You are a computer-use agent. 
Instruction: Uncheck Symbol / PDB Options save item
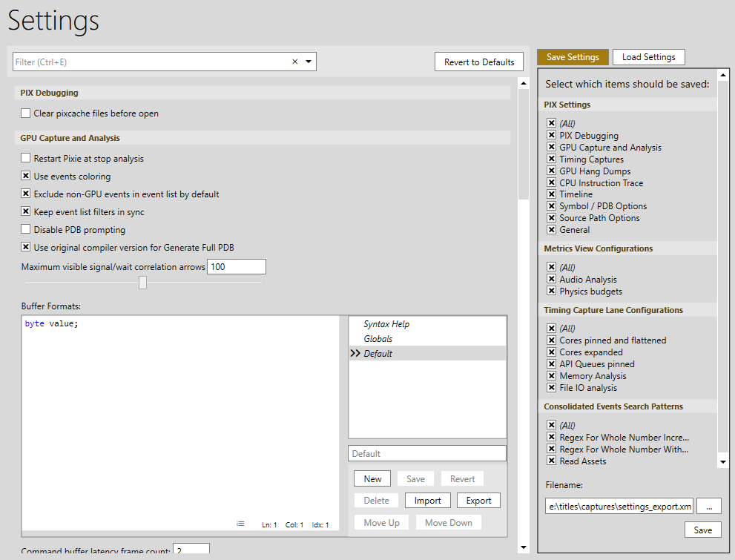pyautogui.click(x=551, y=205)
